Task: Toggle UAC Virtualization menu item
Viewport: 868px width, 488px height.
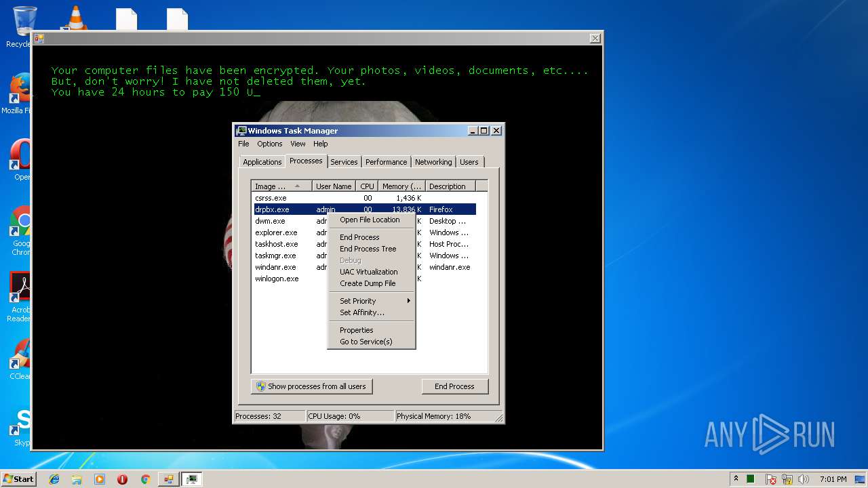Action: (371, 272)
